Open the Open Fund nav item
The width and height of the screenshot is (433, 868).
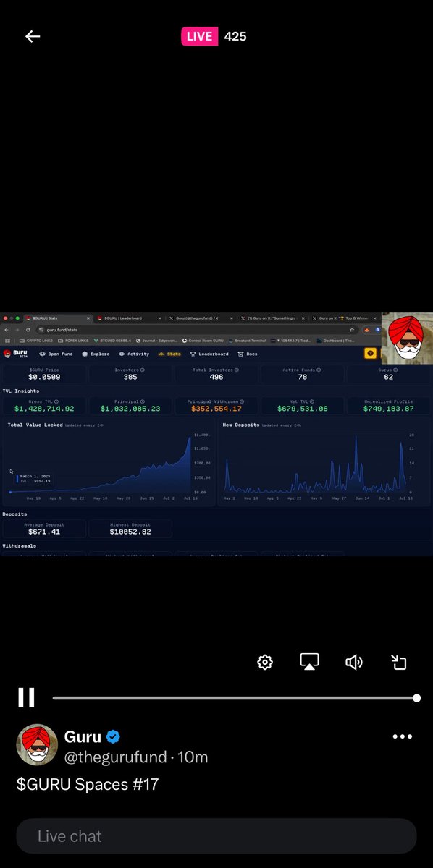pos(56,354)
